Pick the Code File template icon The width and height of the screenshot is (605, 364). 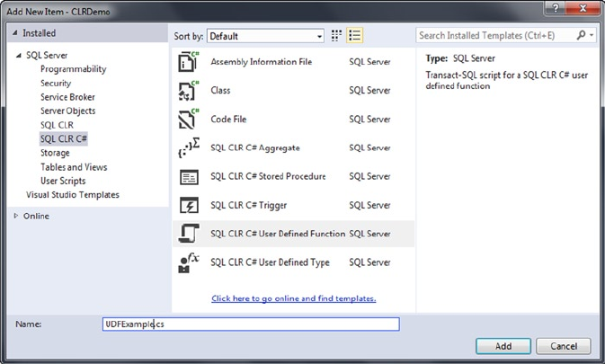[x=189, y=120]
